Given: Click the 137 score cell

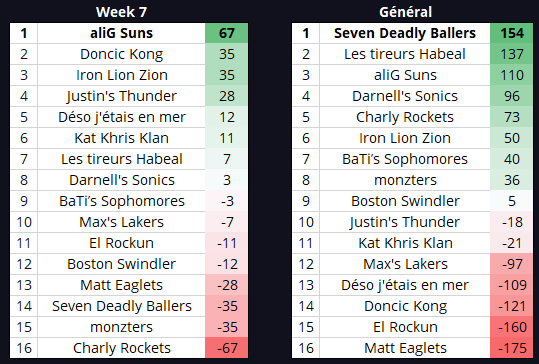Looking at the screenshot, I should 512,54.
